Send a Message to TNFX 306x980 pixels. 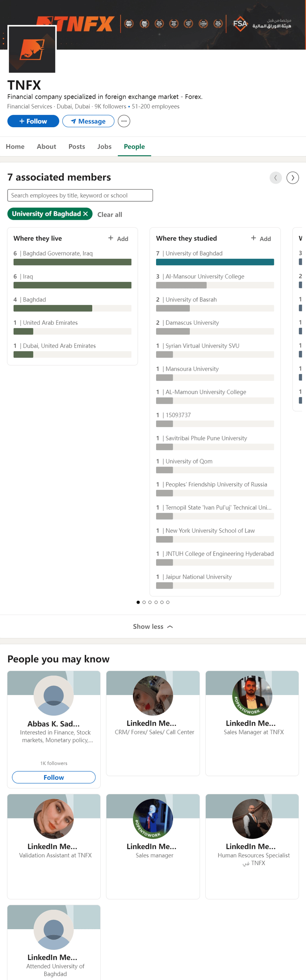click(88, 121)
